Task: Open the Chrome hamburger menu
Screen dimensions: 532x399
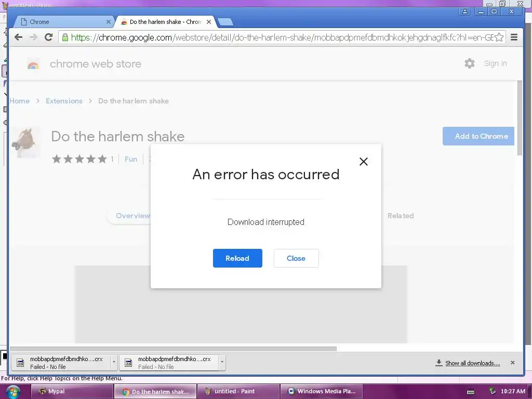Action: coord(514,37)
